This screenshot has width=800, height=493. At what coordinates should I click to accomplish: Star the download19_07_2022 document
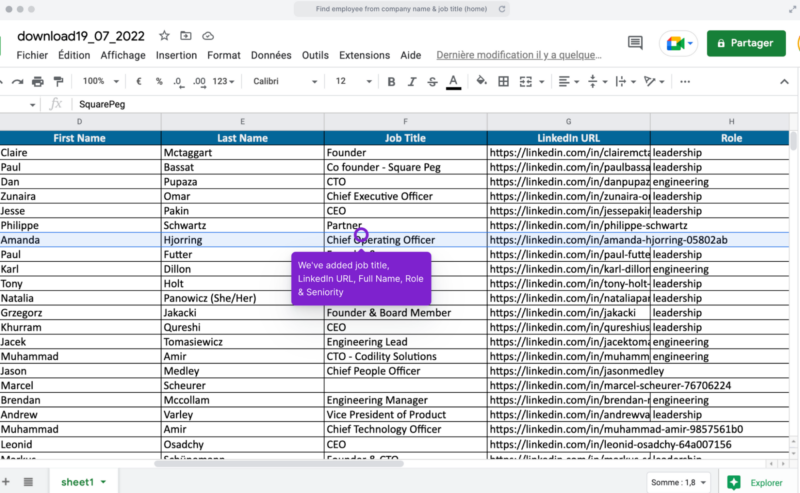tap(164, 36)
